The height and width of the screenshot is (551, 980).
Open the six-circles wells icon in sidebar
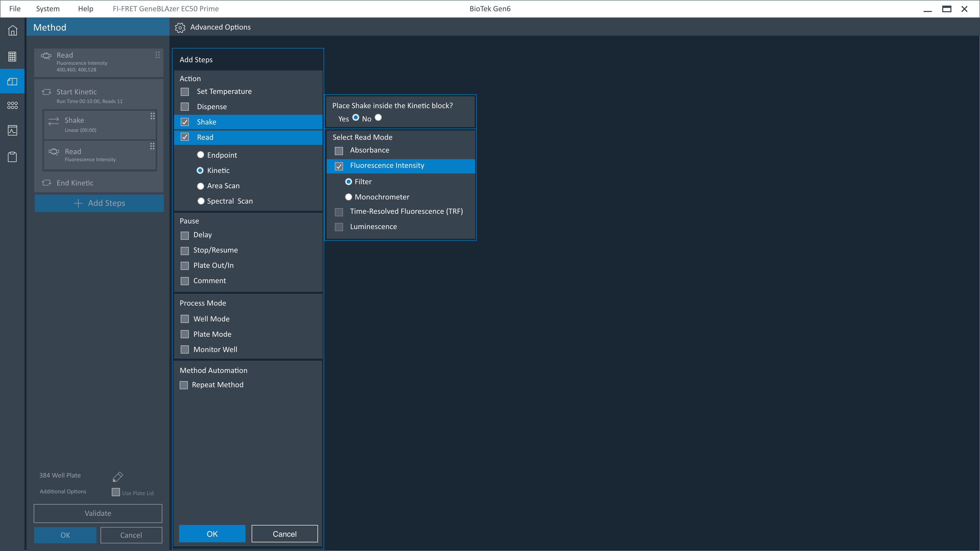click(x=13, y=105)
